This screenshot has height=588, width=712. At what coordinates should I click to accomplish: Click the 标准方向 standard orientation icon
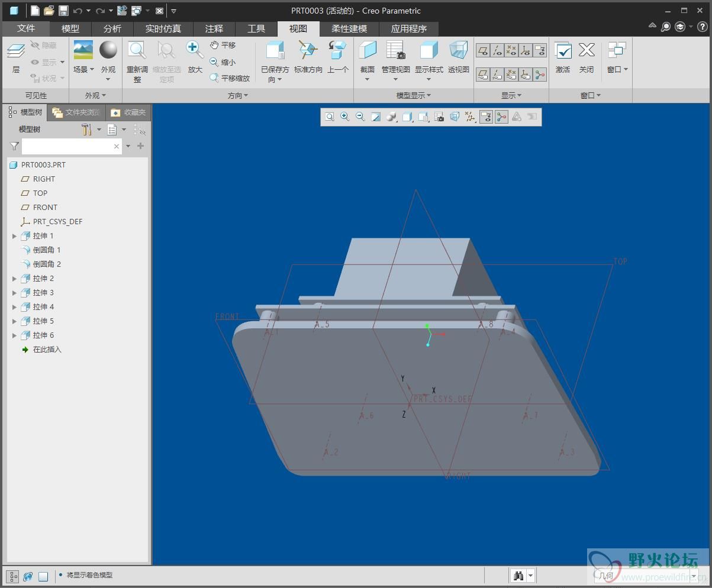(308, 50)
